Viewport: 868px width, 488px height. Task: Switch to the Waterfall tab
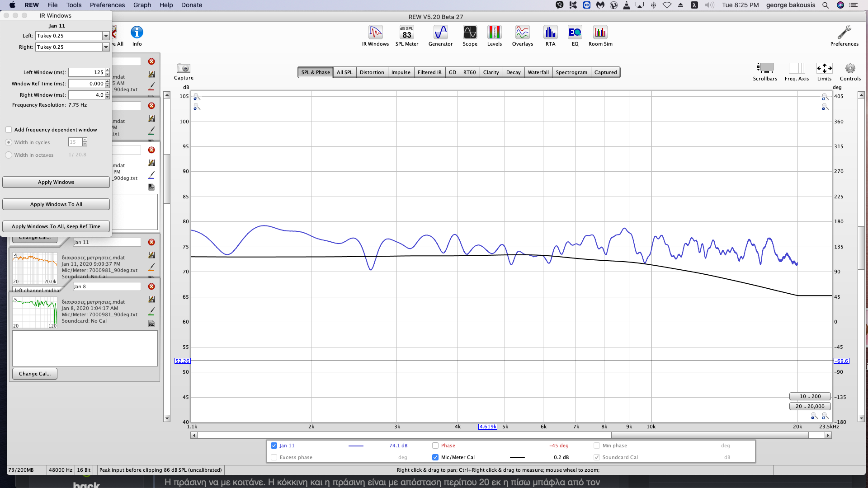click(x=538, y=72)
